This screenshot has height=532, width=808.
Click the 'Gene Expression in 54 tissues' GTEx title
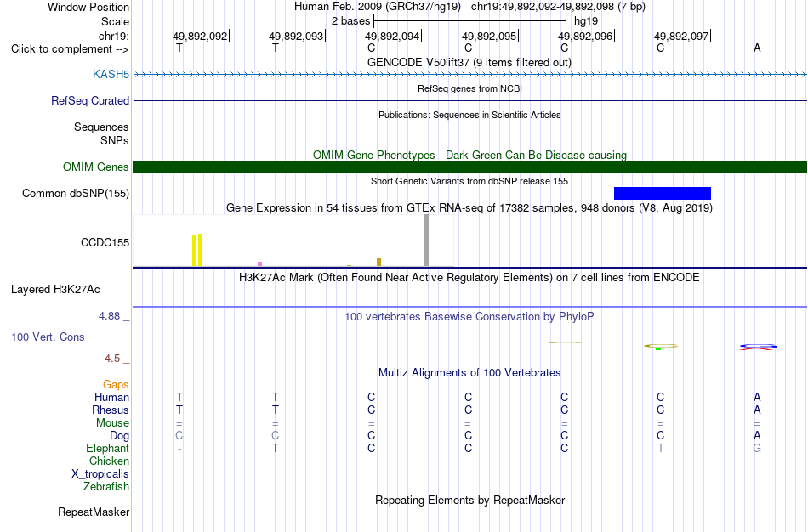469,208
